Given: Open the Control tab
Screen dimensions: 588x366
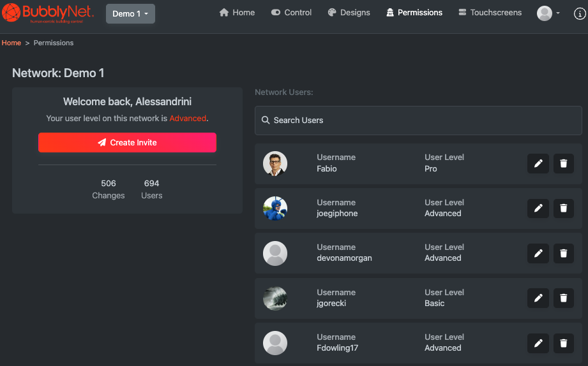Looking at the screenshot, I should click(291, 13).
